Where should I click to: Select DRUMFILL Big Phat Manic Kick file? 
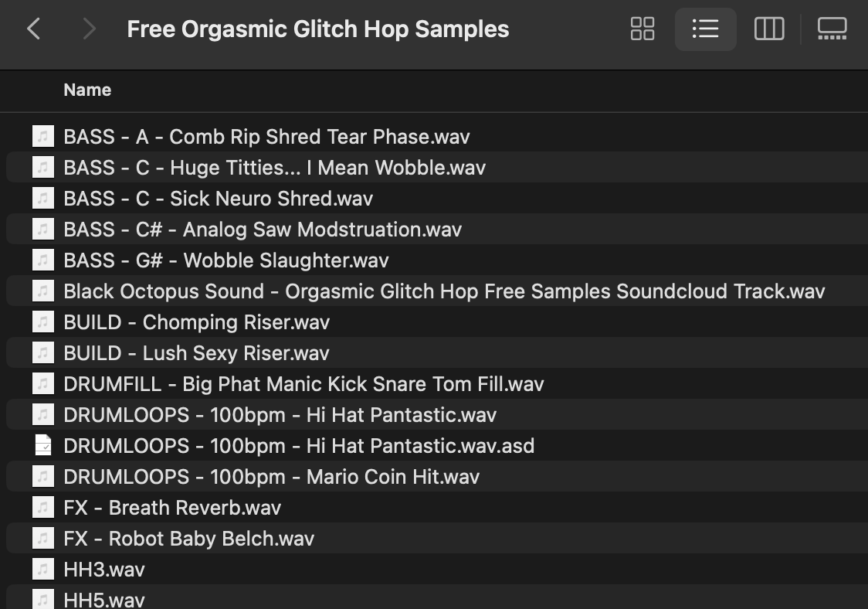click(303, 384)
